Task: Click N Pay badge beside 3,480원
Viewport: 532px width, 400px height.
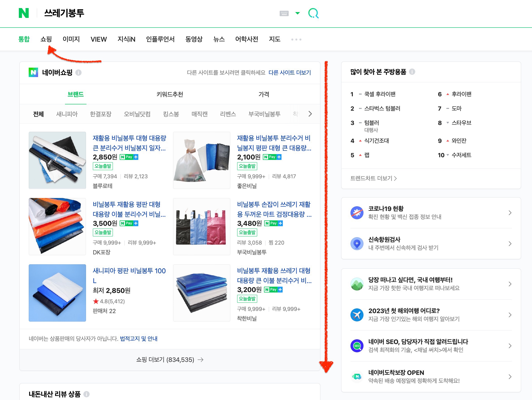Action: 273,223
